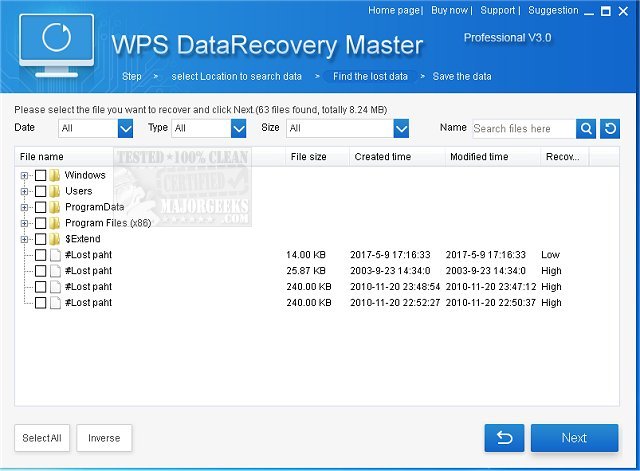Maximize the application window

(x=606, y=11)
